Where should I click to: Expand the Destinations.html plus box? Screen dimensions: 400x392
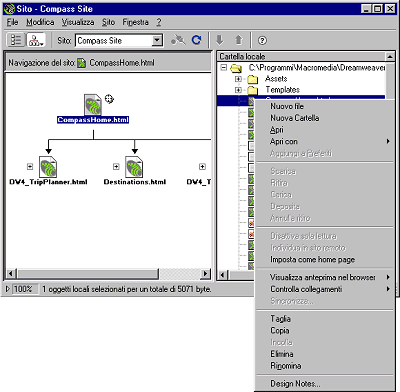click(116, 166)
